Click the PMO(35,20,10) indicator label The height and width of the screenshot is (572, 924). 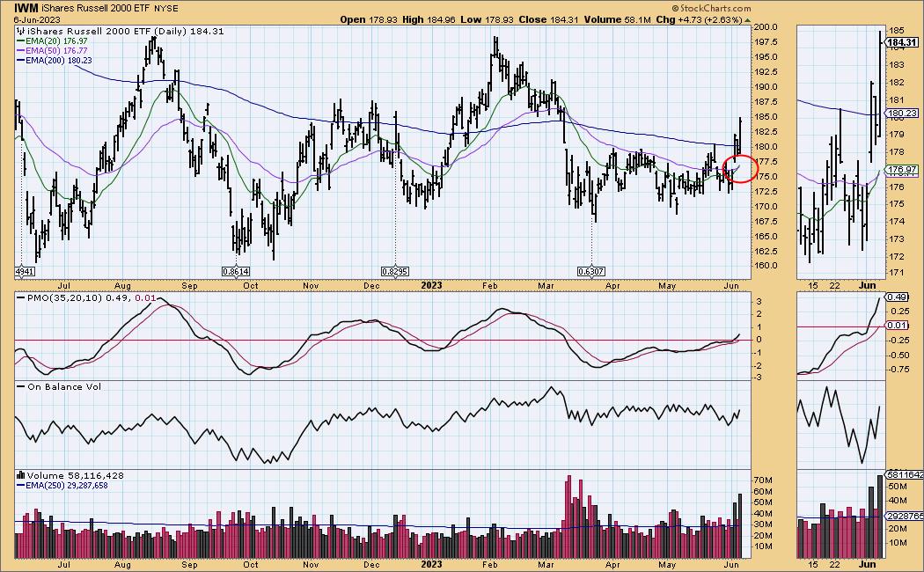(63, 298)
